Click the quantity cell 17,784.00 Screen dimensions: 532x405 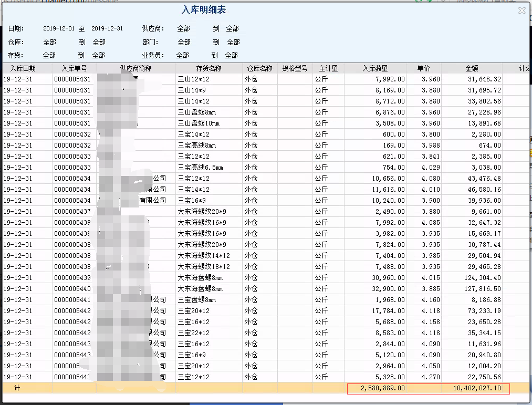pos(388,311)
